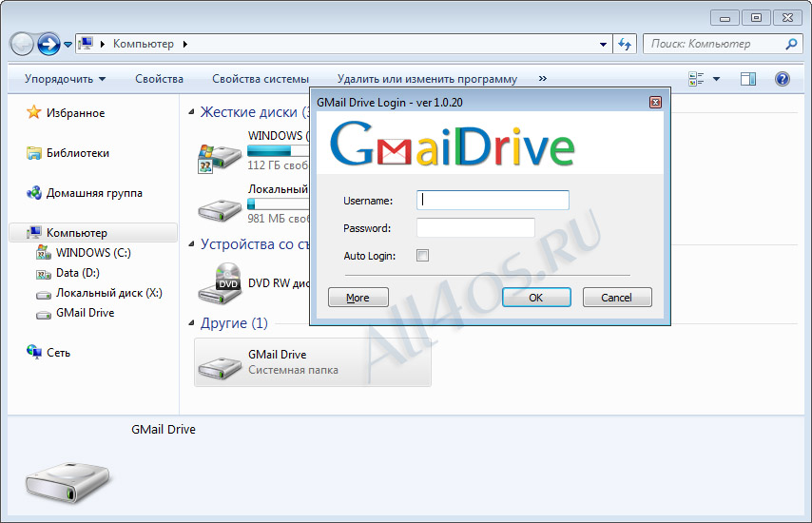Click the star icon beside Избранное
The height and width of the screenshot is (523, 812).
coord(33,112)
